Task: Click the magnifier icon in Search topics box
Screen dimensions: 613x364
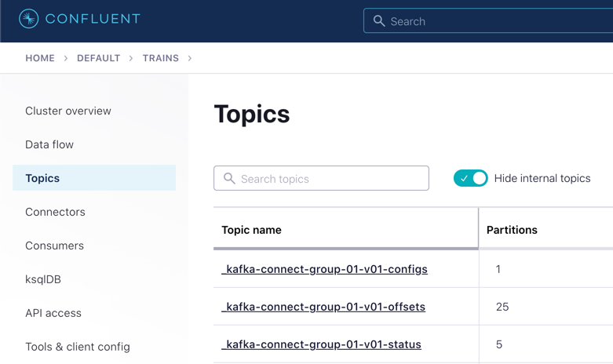Action: pos(229,179)
